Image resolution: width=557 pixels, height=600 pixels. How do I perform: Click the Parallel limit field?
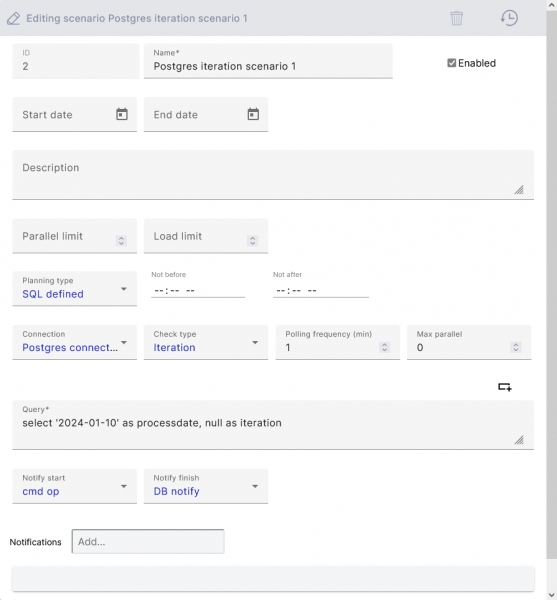pyautogui.click(x=75, y=236)
